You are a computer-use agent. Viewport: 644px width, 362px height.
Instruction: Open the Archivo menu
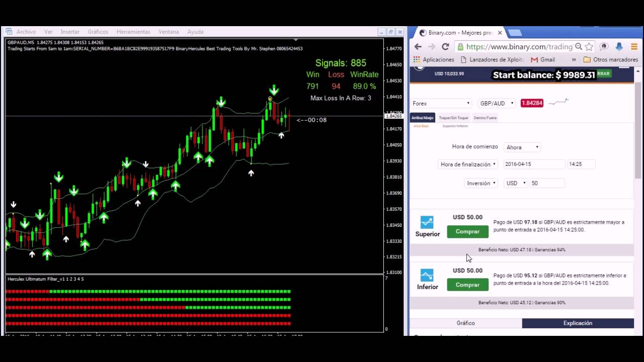point(26,32)
